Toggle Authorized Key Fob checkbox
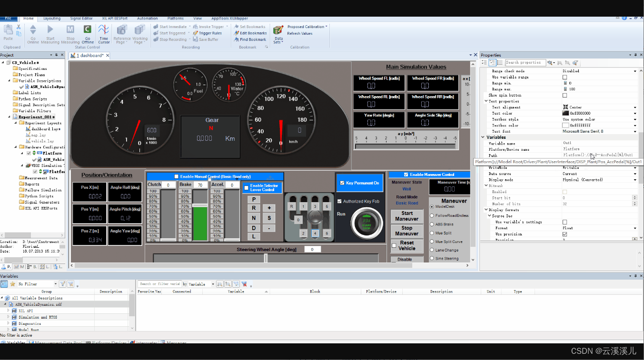644x360 pixels. pyautogui.click(x=339, y=201)
